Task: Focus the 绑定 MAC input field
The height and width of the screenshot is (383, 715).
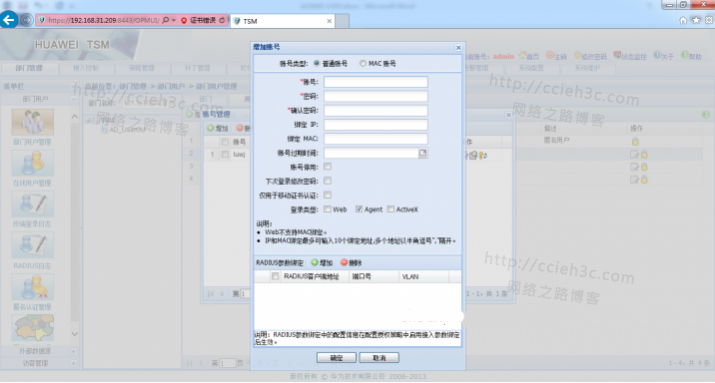Action: 376,139
